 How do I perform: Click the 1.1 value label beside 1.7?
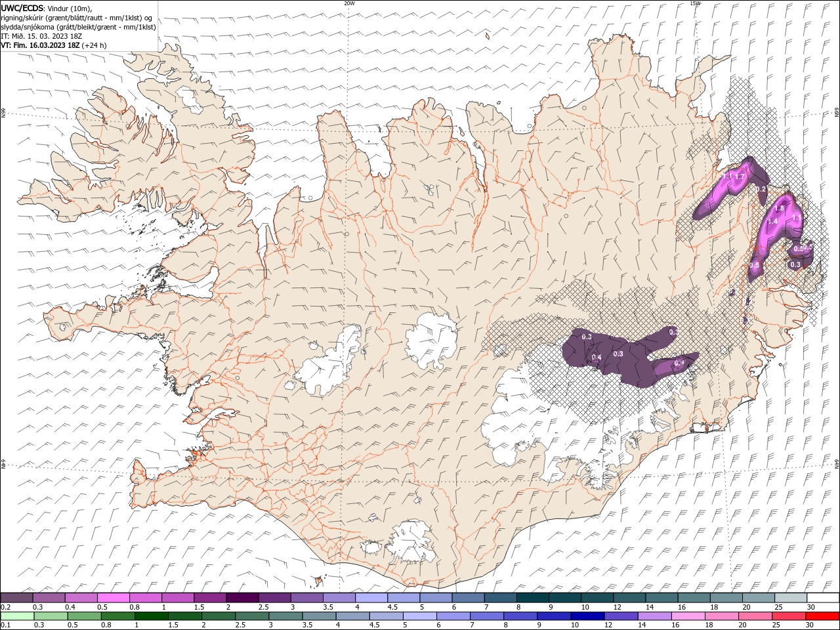pos(727,177)
